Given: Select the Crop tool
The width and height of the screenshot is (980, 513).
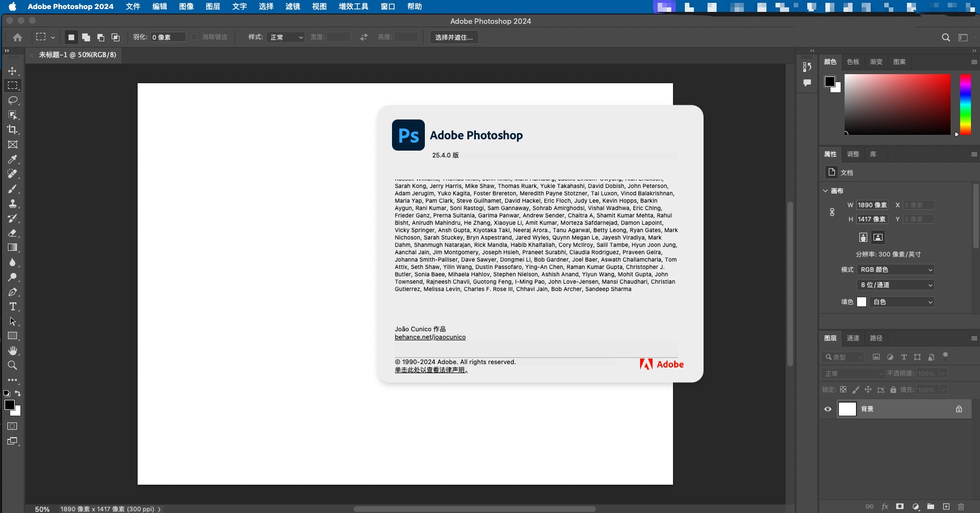Looking at the screenshot, I should (x=12, y=129).
